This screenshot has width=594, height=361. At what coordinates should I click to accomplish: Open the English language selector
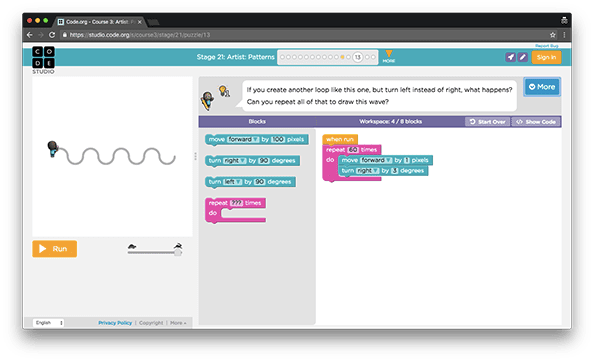pyautogui.click(x=48, y=323)
